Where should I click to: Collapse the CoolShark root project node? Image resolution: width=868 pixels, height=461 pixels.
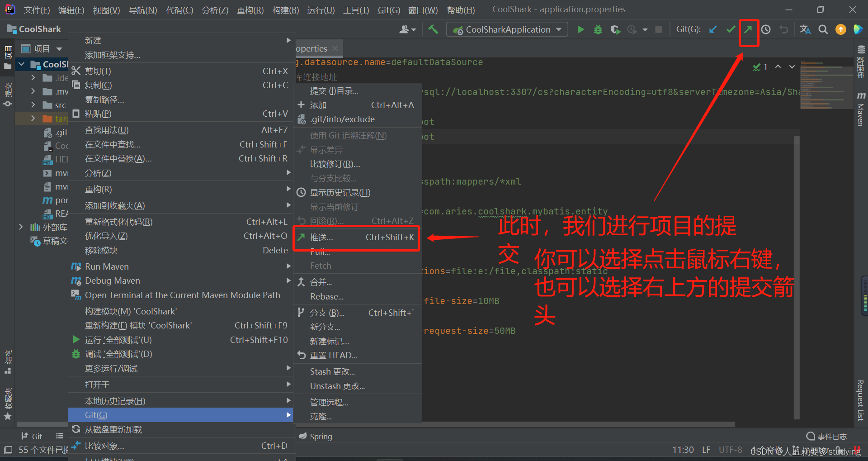click(21, 64)
